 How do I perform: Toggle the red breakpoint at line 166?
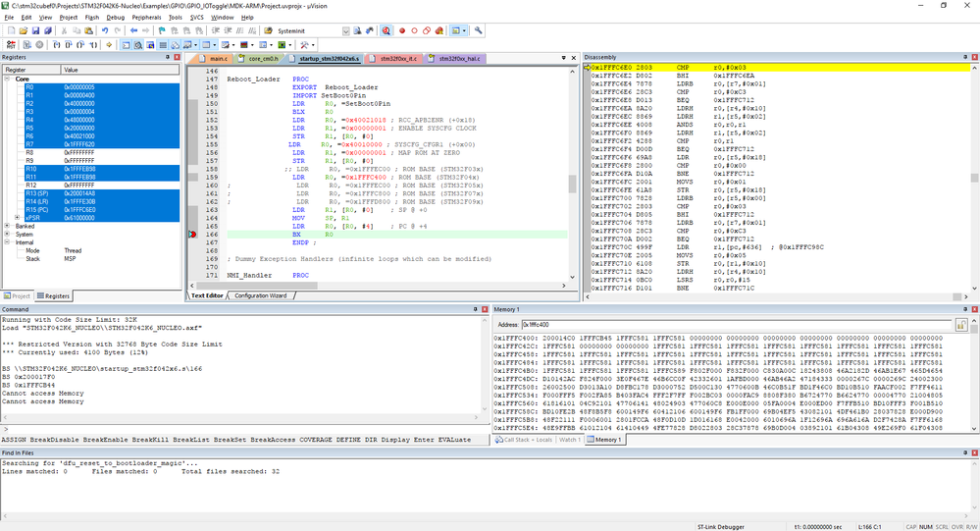[192, 235]
